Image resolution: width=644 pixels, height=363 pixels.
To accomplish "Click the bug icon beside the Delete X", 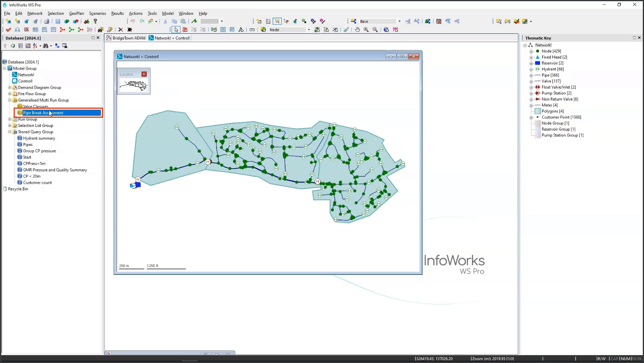I will [130, 30].
